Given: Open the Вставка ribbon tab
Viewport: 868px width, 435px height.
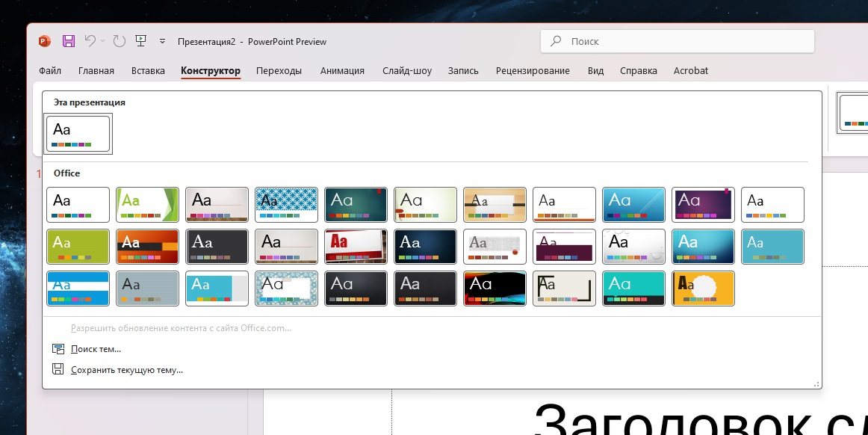Looking at the screenshot, I should [x=148, y=71].
